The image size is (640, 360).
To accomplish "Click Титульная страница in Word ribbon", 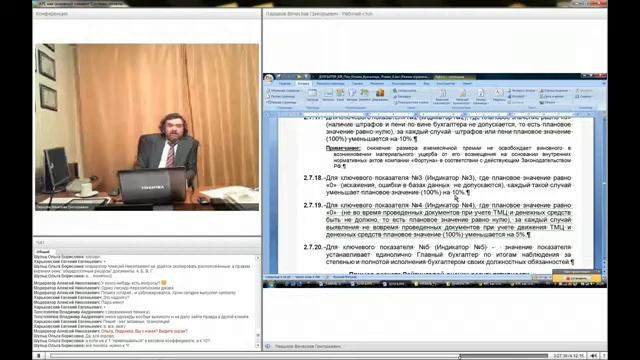I will point(283,91).
